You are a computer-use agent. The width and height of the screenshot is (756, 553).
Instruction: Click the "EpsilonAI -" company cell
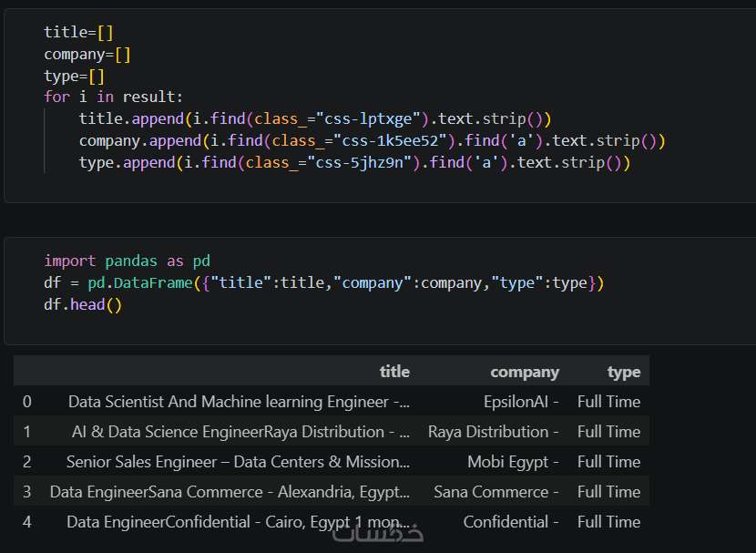tap(522, 402)
